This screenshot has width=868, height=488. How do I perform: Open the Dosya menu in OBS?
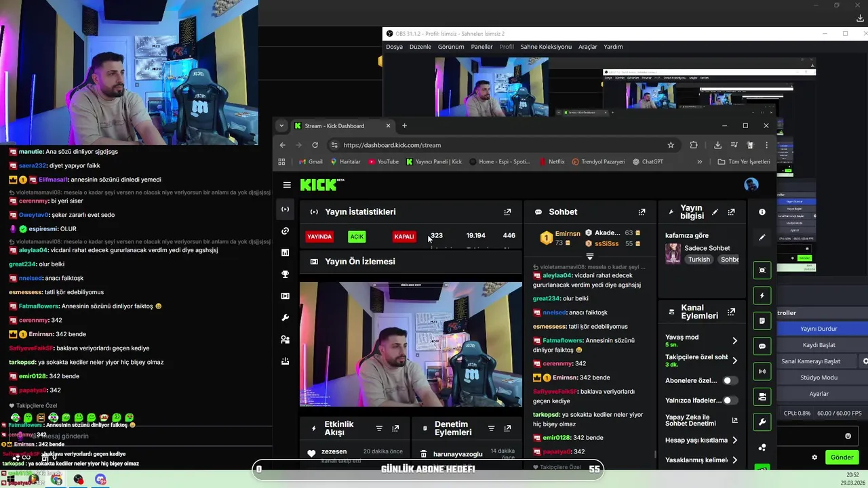(394, 47)
